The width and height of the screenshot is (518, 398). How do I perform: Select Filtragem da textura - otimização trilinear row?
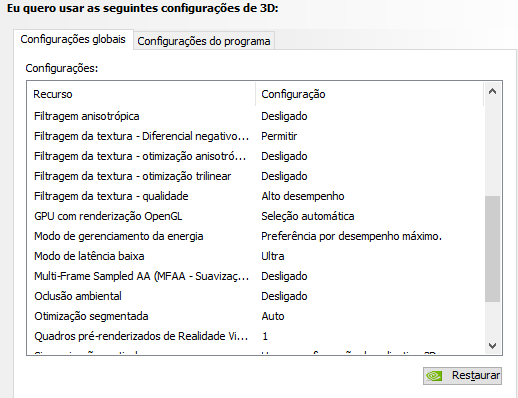(256, 176)
